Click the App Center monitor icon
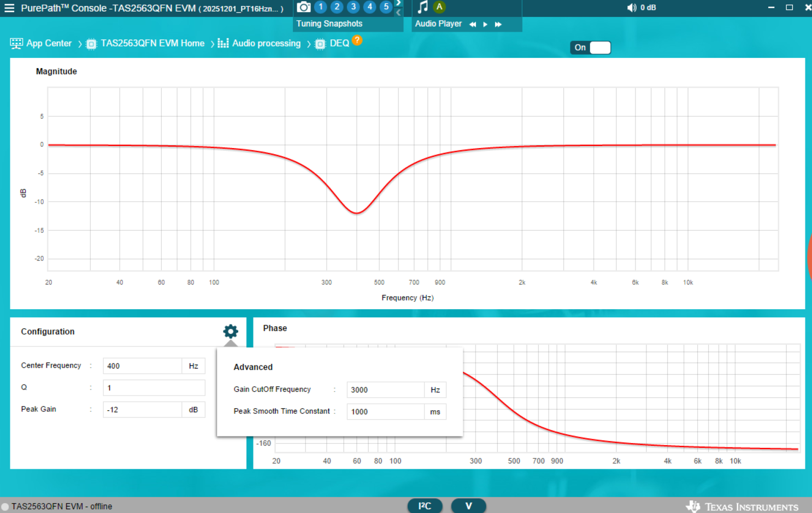The width and height of the screenshot is (812, 513). (x=16, y=44)
